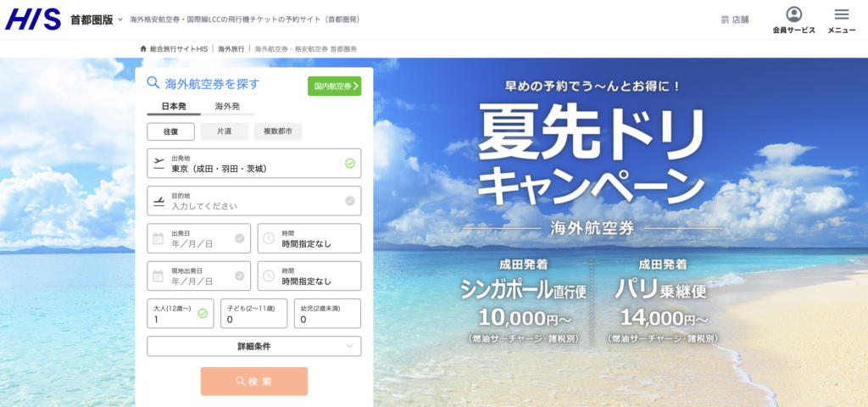Open the 会員サービス account icon
The image size is (868, 407).
click(793, 14)
